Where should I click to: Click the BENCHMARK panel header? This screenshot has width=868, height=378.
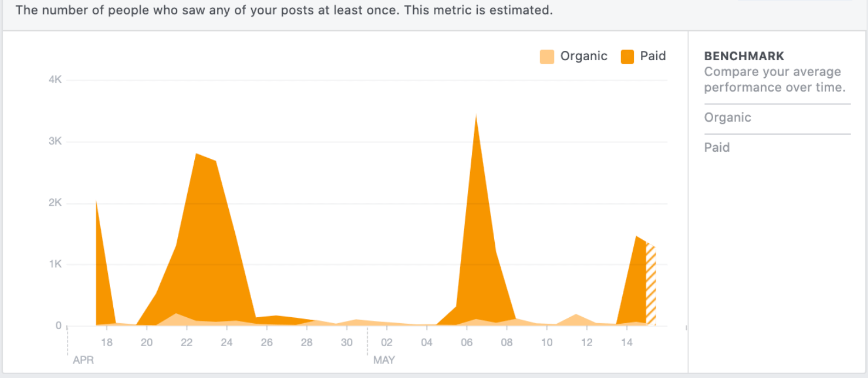[744, 55]
